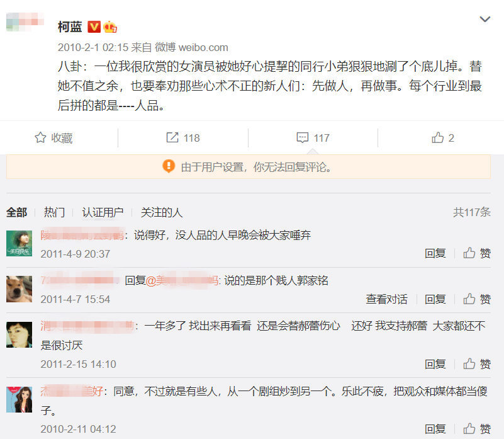Open the post options chevron menu
Screen dimensions: 504x439
click(484, 20)
